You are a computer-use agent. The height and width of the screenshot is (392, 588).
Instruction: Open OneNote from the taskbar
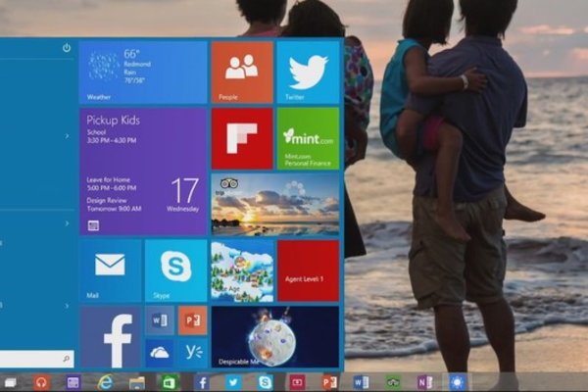coord(425,382)
